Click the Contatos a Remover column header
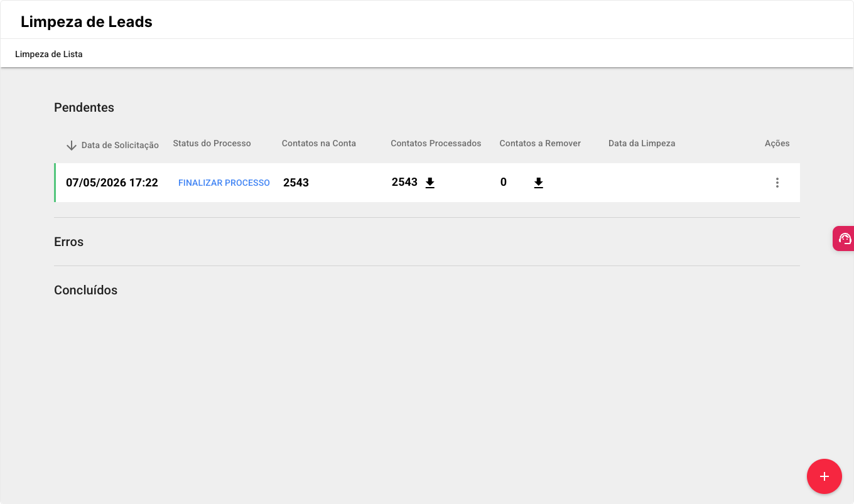 point(540,143)
